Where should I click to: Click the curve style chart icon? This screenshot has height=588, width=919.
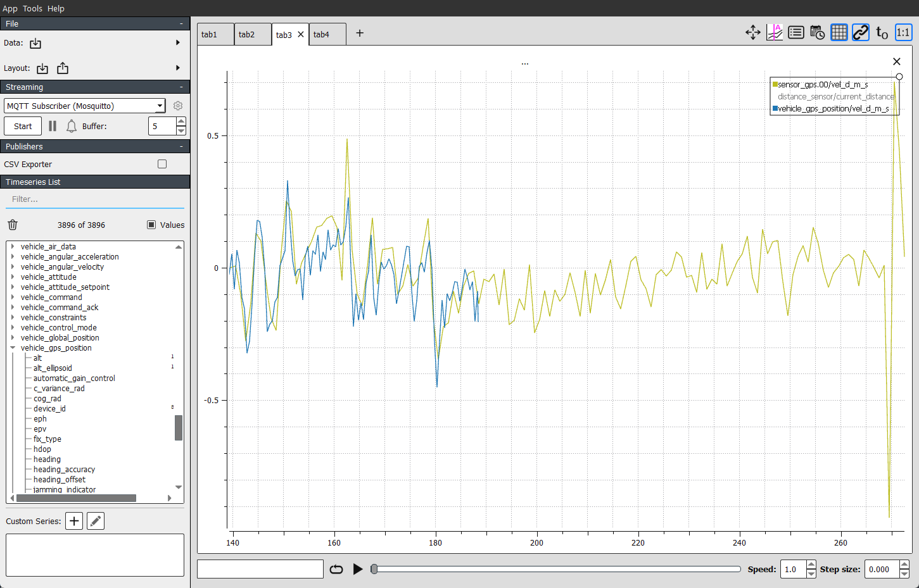[775, 32]
